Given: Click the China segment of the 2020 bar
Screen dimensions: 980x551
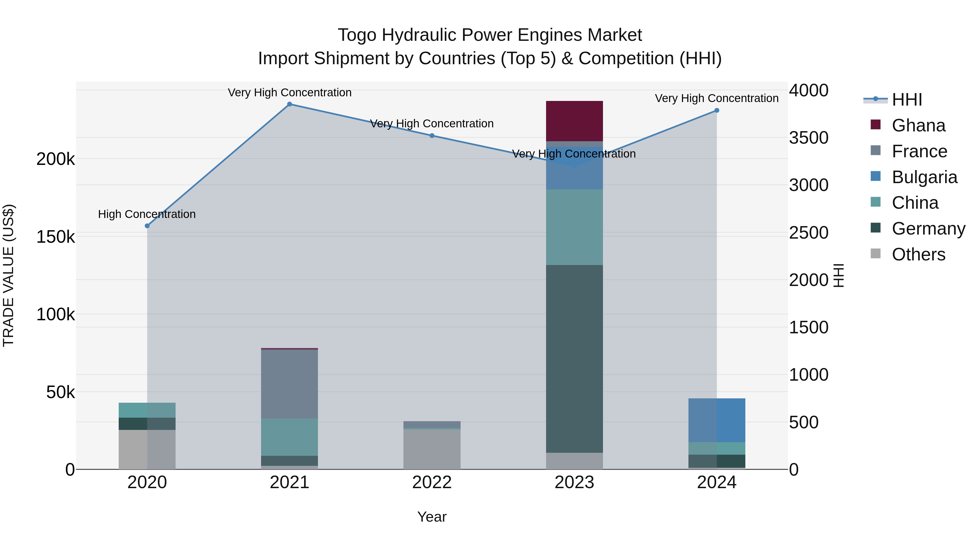Looking at the screenshot, I should [147, 410].
